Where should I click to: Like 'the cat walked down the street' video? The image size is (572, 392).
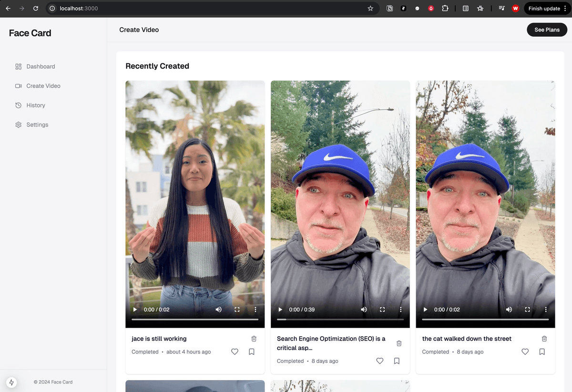click(x=525, y=351)
